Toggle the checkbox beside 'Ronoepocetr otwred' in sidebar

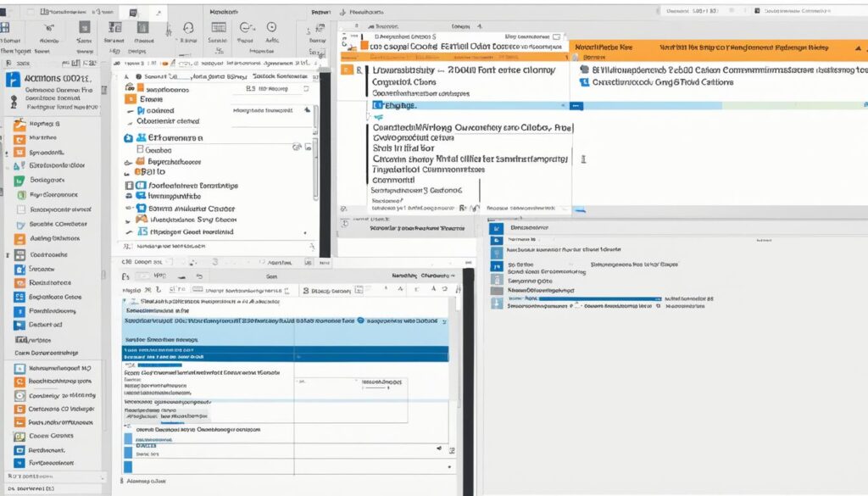[x=19, y=209]
